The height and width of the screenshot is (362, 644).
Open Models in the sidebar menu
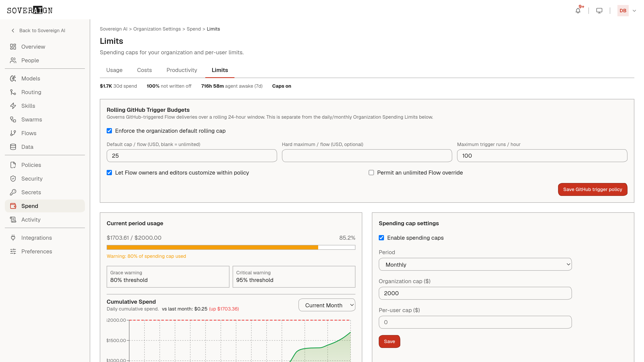pos(45,78)
